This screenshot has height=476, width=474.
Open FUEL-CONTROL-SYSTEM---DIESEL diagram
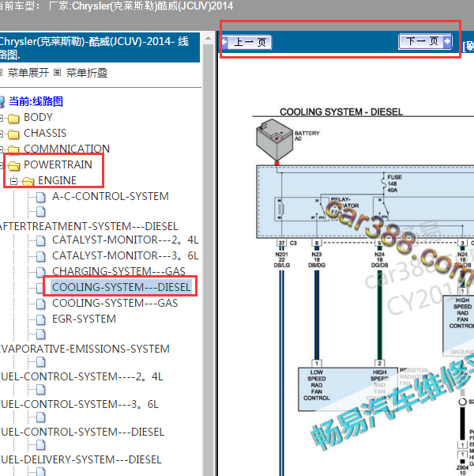82,432
